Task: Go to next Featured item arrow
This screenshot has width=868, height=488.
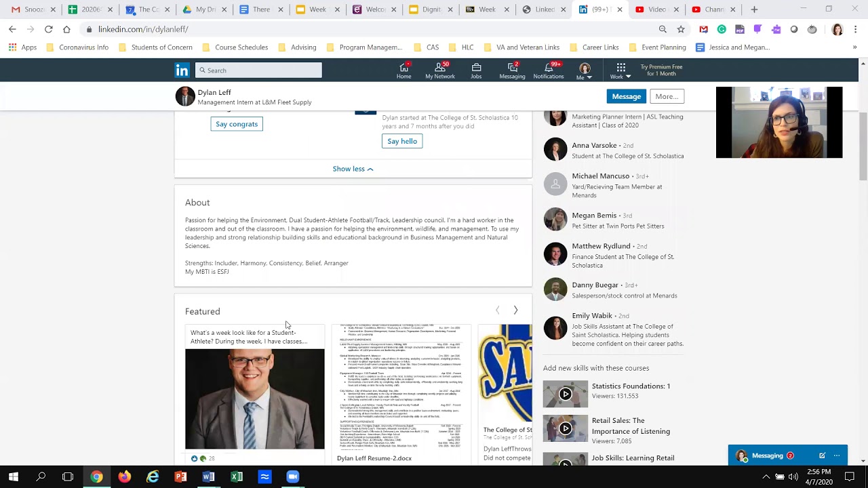Action: point(515,310)
